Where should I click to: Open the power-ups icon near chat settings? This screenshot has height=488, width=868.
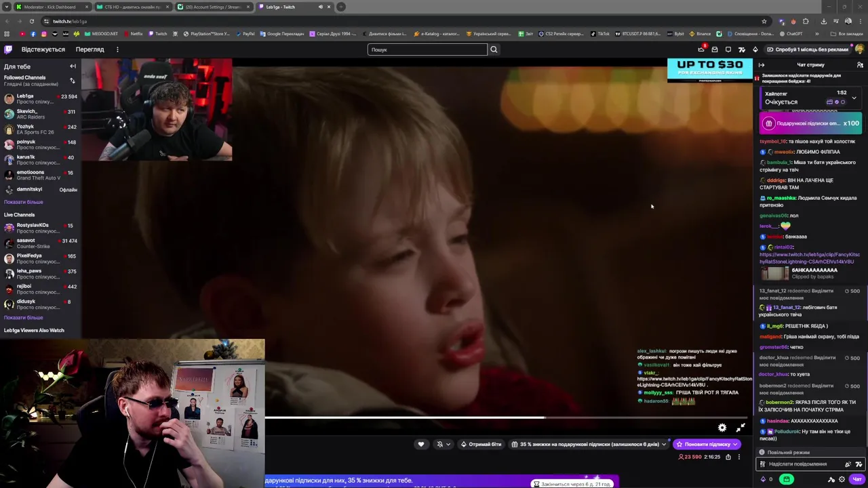(x=831, y=479)
